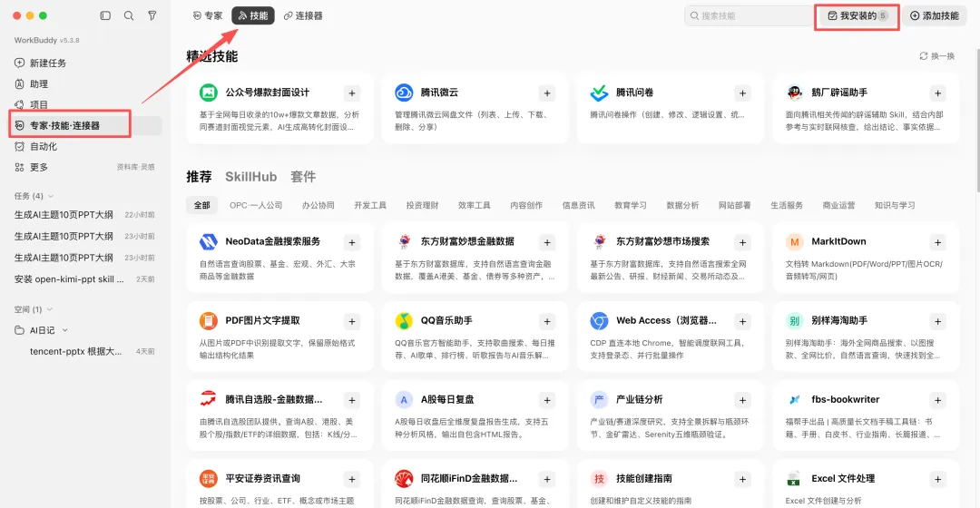The height and width of the screenshot is (508, 980).
Task: Filter by 内容创作 category
Action: tap(526, 205)
